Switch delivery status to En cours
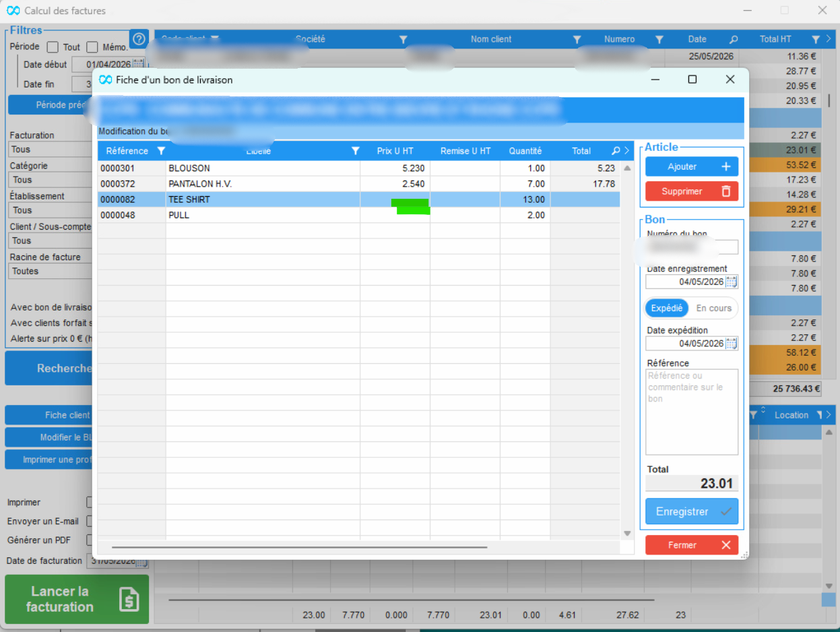 713,308
